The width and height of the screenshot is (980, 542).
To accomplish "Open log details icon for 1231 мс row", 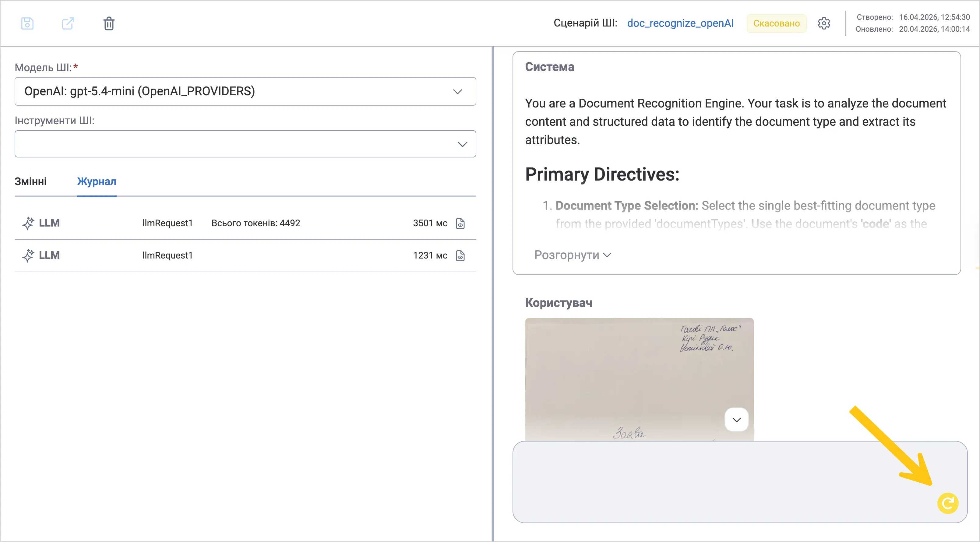I will pos(460,255).
